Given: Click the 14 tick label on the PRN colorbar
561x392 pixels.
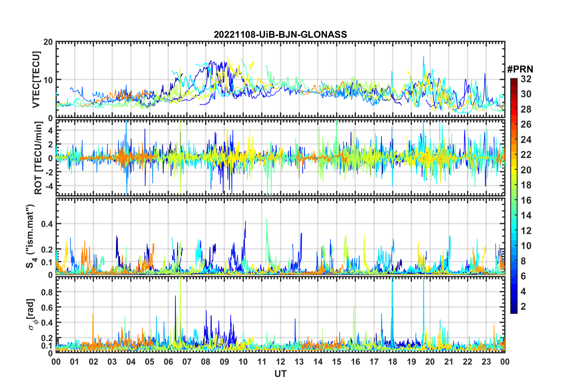Looking at the screenshot, I should click(x=526, y=215).
